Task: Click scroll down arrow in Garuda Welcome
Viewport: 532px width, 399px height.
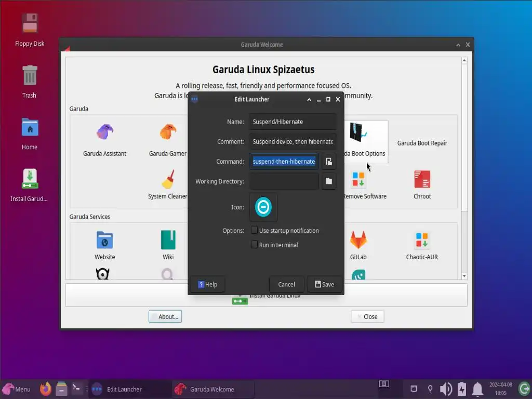Action: [x=464, y=276]
